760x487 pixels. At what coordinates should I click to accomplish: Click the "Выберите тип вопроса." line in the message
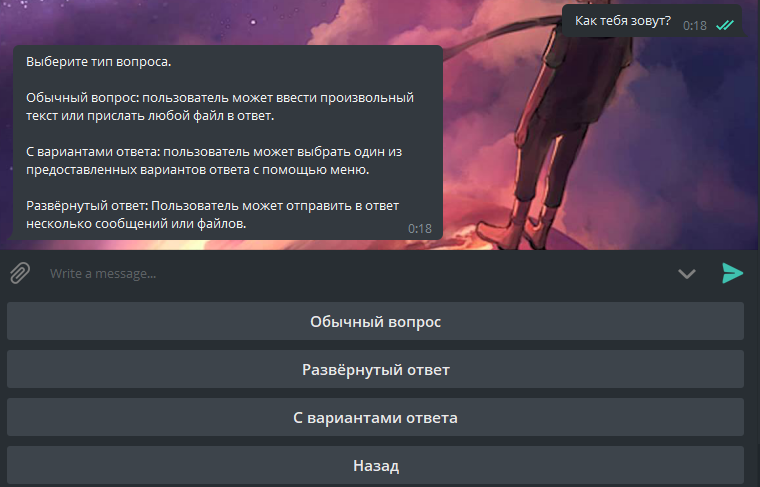pos(98,62)
